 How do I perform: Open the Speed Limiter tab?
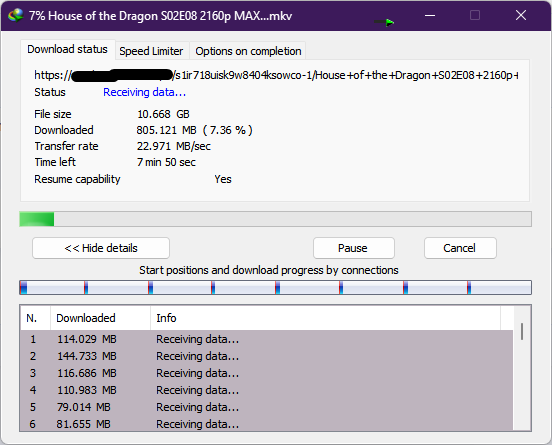pyautogui.click(x=151, y=51)
